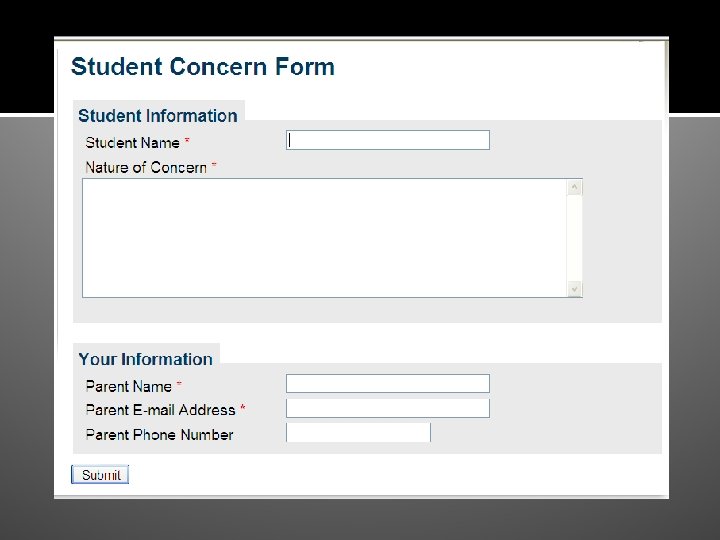Click the asterisk next to Nature of Concern
The image size is (720, 540).
point(214,166)
